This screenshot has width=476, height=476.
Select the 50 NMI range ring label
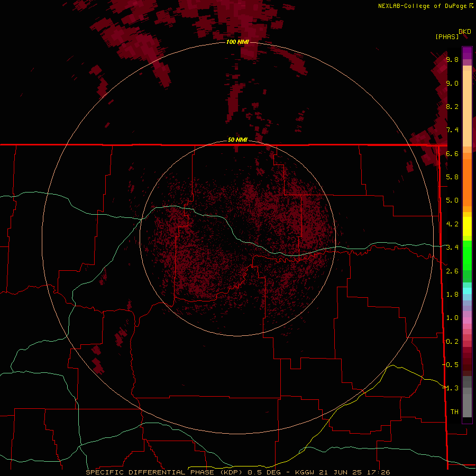pos(237,140)
